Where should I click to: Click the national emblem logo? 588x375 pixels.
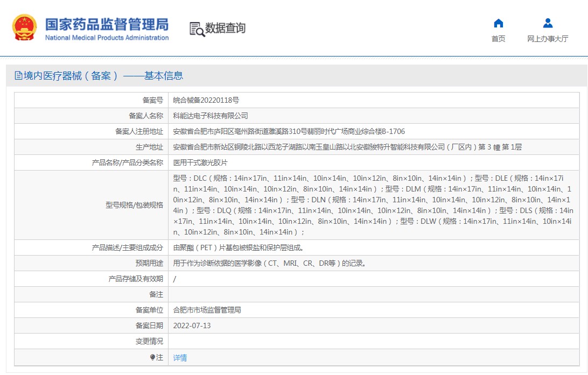click(x=24, y=27)
